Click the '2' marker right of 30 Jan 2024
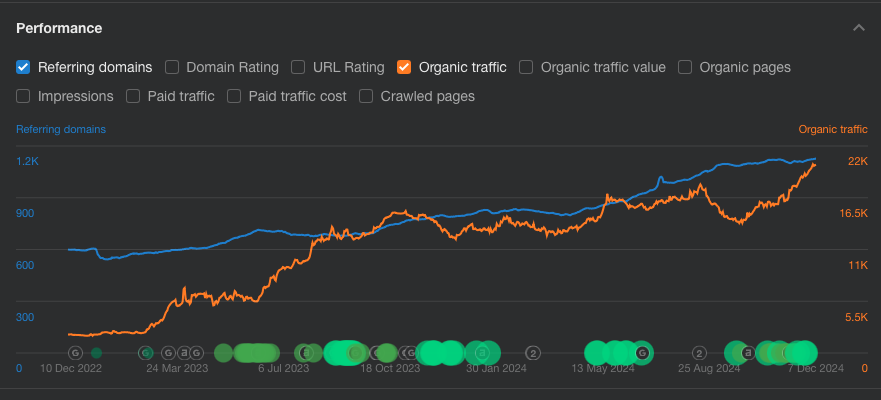The image size is (881, 400). pyautogui.click(x=534, y=353)
